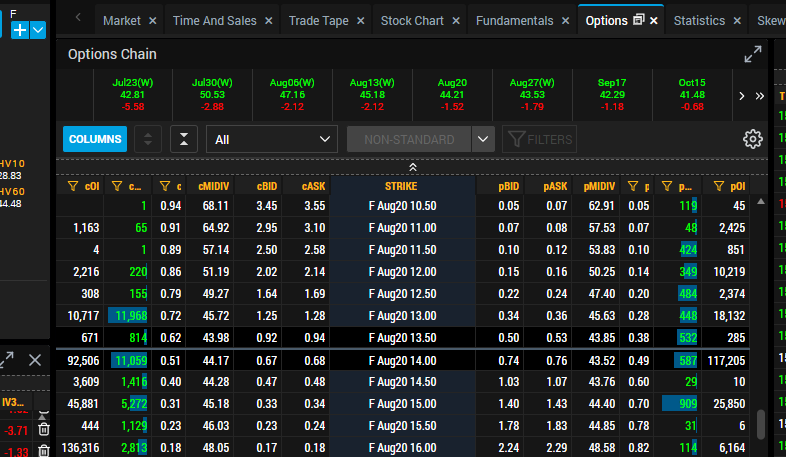
Task: Sort by cBID column header
Action: tap(267, 186)
